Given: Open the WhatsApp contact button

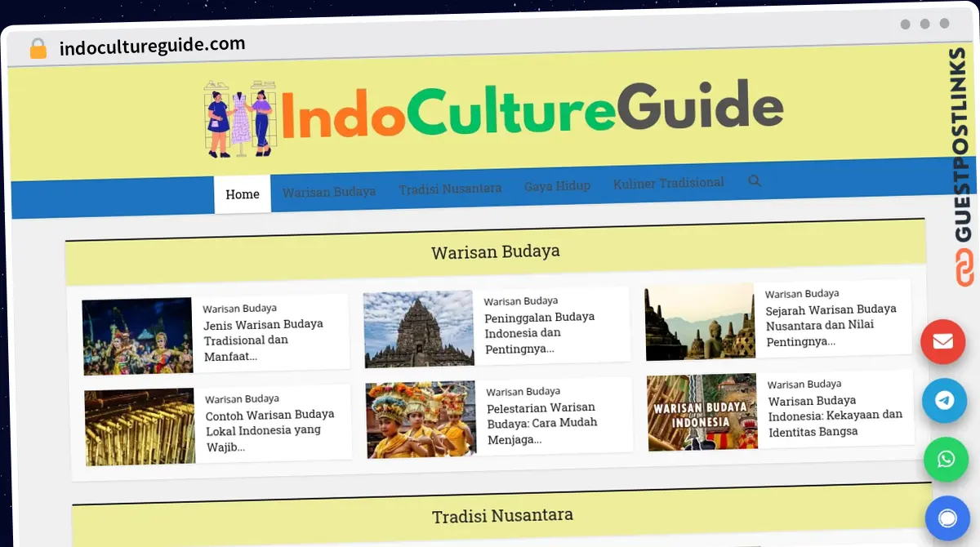Looking at the screenshot, I should 947,460.
